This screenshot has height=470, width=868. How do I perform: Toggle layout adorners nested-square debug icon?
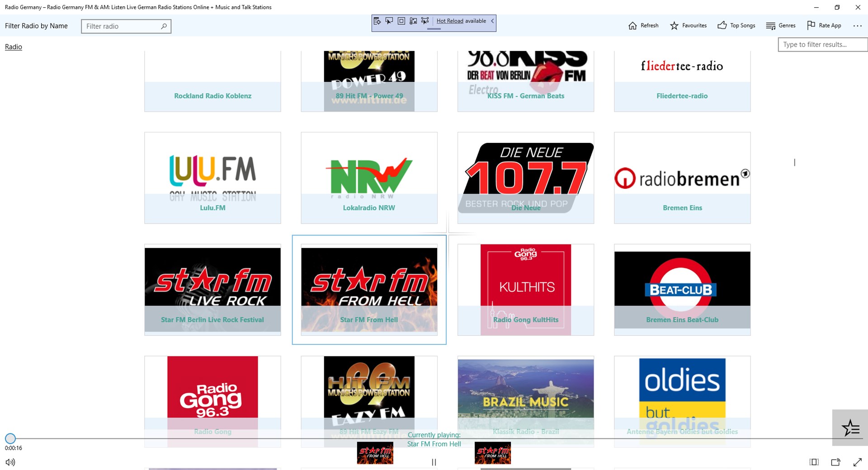click(401, 21)
